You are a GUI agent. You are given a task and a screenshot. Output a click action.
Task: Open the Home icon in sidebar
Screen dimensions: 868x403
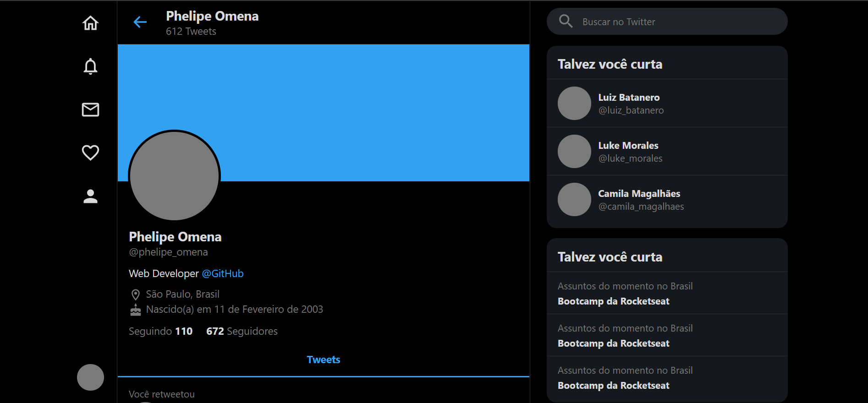(x=90, y=23)
